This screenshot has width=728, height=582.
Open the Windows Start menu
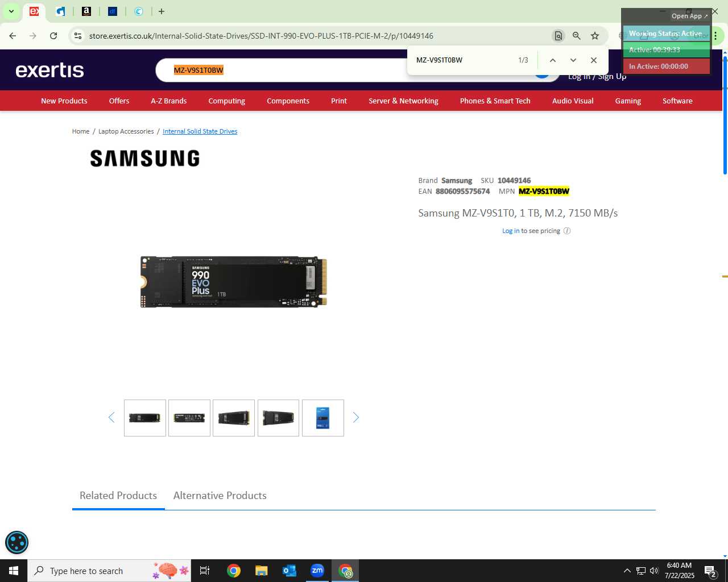14,571
